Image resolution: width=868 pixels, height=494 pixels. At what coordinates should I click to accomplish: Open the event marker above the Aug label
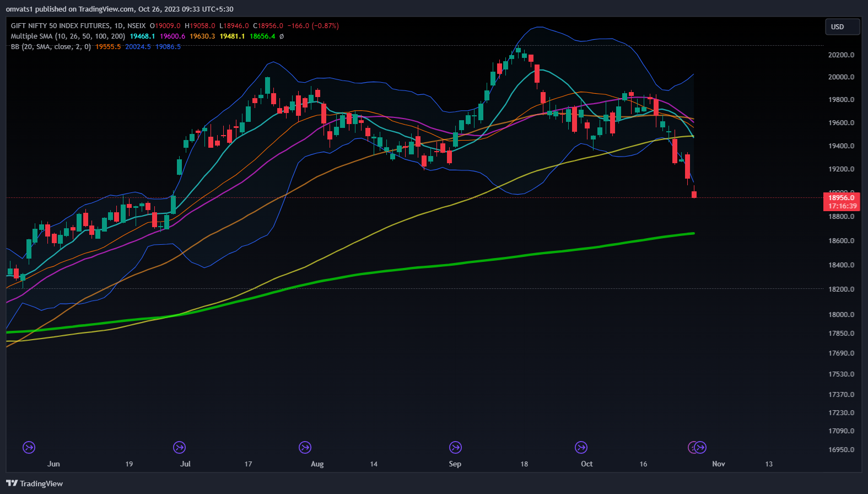click(x=305, y=447)
